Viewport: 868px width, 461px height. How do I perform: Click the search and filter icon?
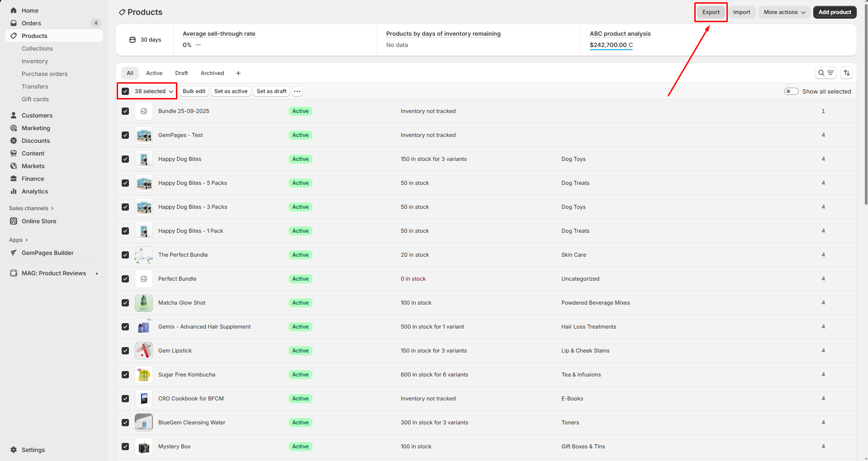[825, 73]
